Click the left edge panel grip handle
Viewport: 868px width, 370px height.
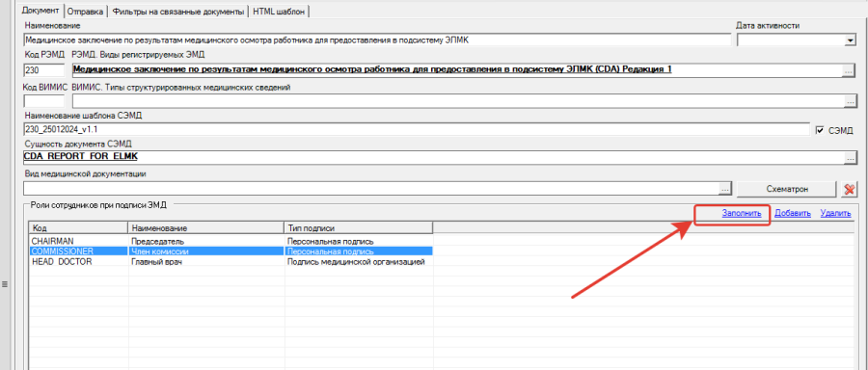5,284
